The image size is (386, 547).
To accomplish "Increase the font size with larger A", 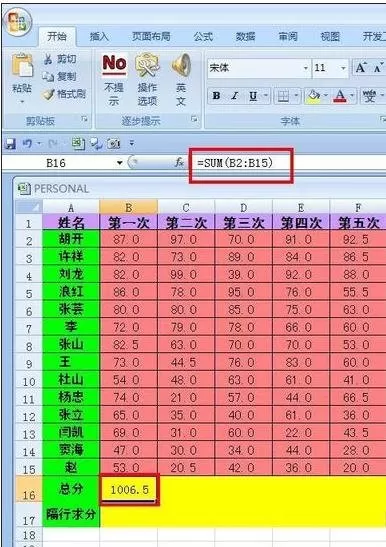I will (361, 67).
